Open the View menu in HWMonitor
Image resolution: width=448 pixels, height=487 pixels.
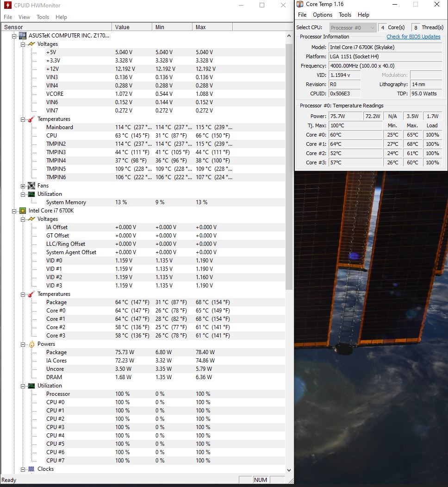[24, 17]
